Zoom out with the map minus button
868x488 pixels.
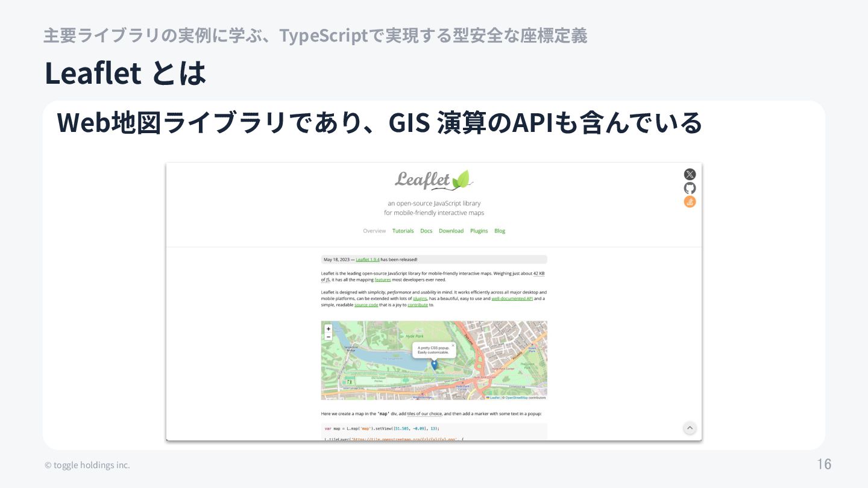328,337
